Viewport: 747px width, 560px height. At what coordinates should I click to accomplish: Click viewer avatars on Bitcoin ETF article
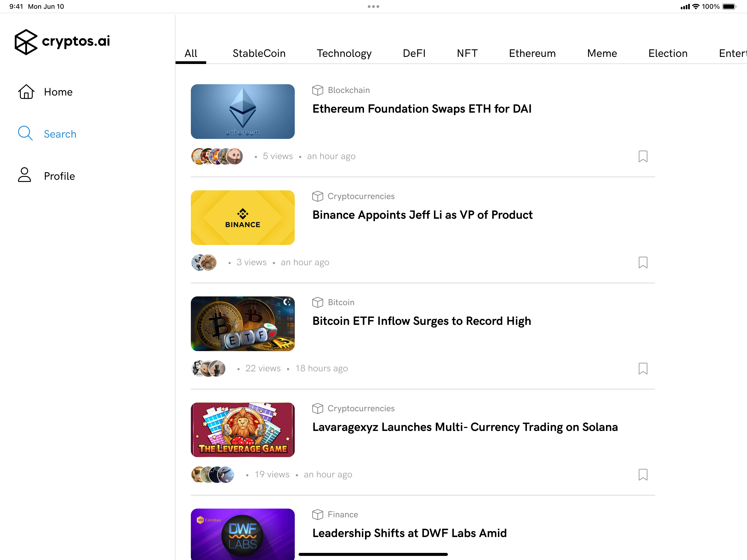click(x=208, y=369)
